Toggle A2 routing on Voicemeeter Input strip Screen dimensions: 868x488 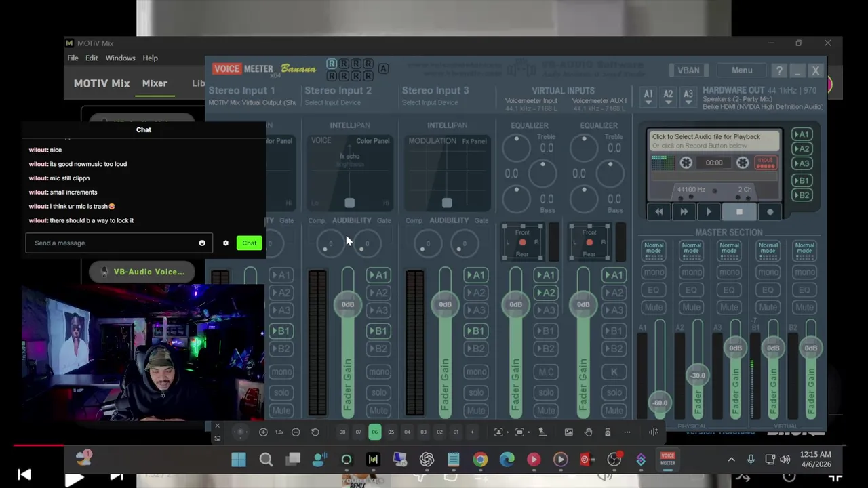click(546, 293)
